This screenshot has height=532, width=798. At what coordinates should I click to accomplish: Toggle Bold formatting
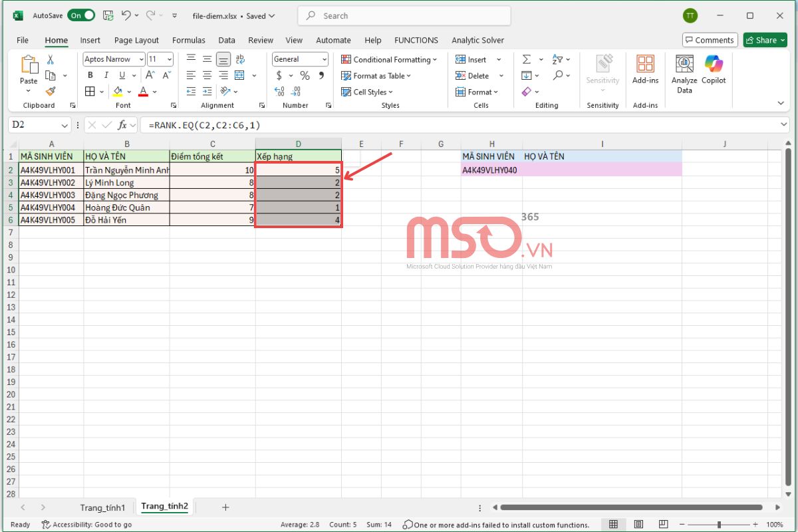pyautogui.click(x=90, y=75)
